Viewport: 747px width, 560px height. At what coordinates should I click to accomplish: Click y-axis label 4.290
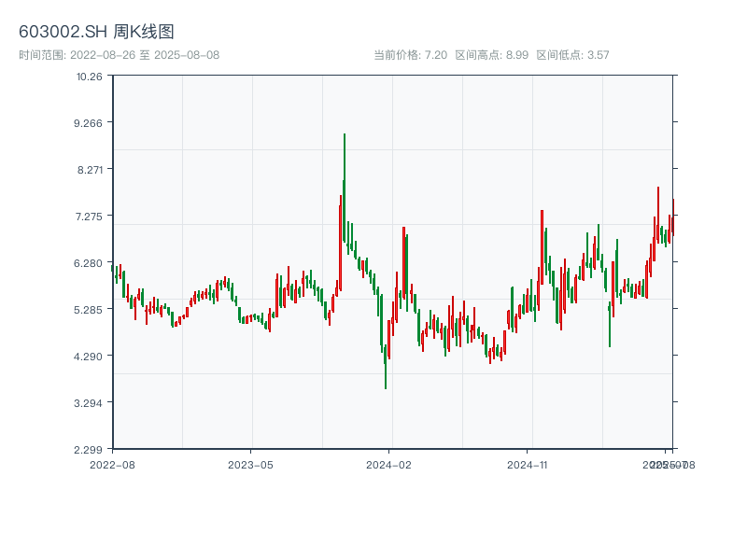coord(88,357)
